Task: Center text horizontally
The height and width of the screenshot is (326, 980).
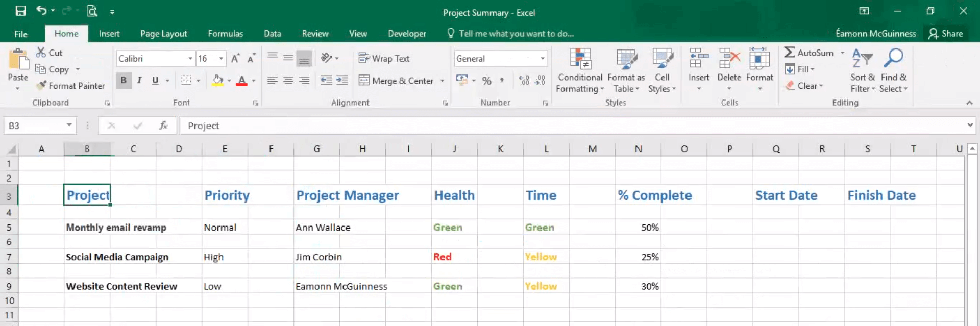Action: pyautogui.click(x=288, y=80)
